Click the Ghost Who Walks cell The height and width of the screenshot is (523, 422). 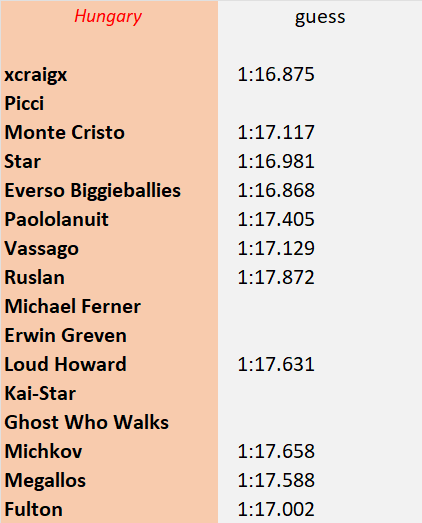109,423
